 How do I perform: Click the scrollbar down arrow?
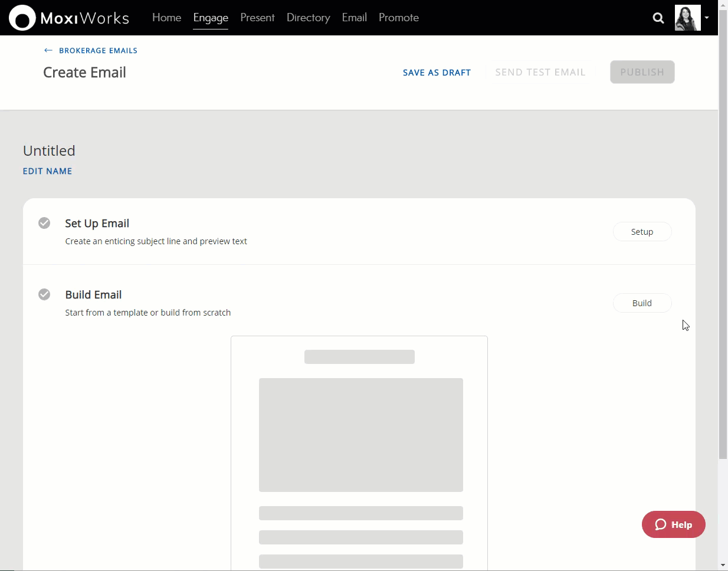723,565
